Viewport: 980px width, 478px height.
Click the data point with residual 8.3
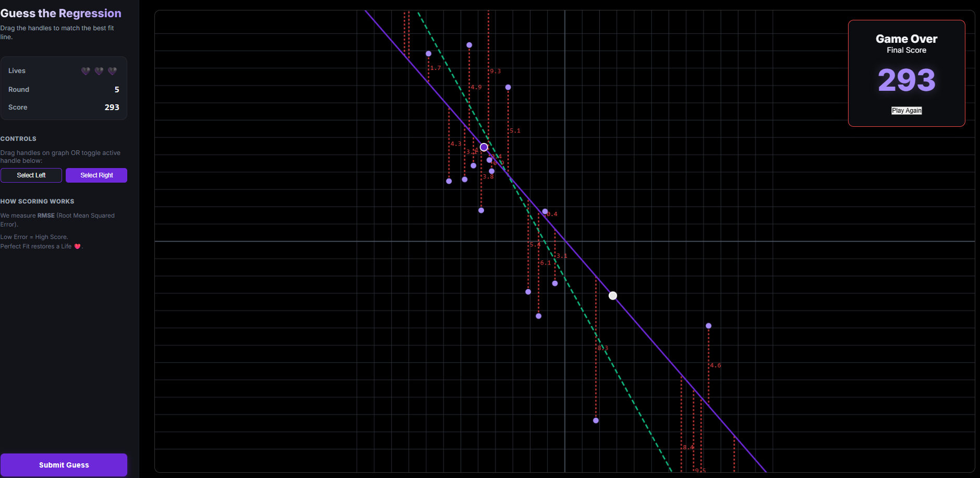(596, 421)
